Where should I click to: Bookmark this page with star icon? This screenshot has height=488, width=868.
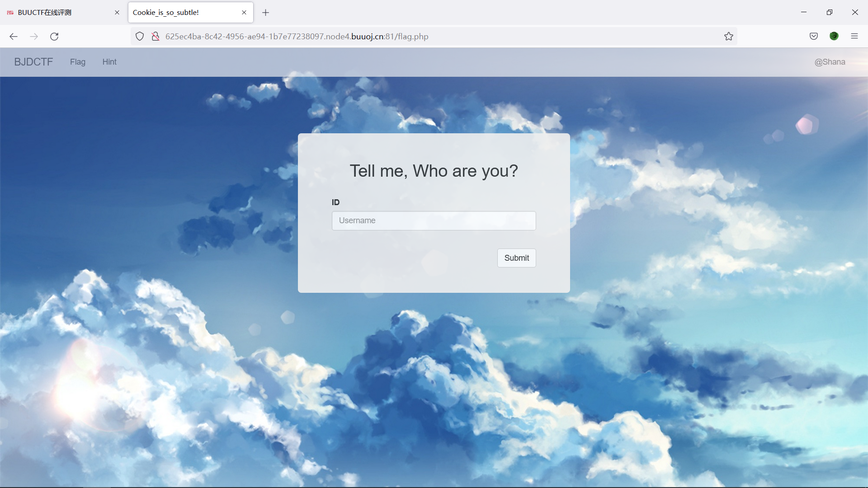(x=729, y=37)
